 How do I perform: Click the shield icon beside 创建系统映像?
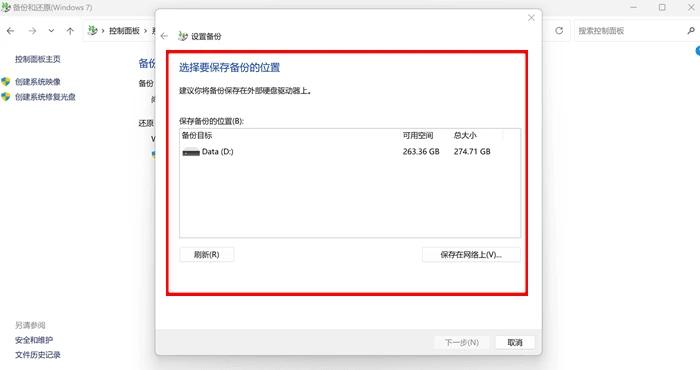click(5, 82)
